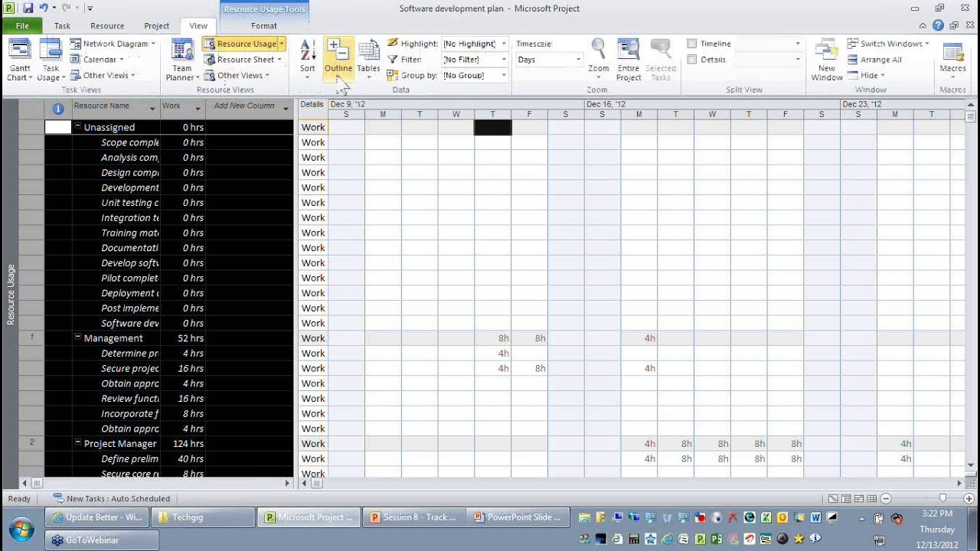This screenshot has width=980, height=551.
Task: Open GoToWebinar from the taskbar
Action: tap(103, 540)
